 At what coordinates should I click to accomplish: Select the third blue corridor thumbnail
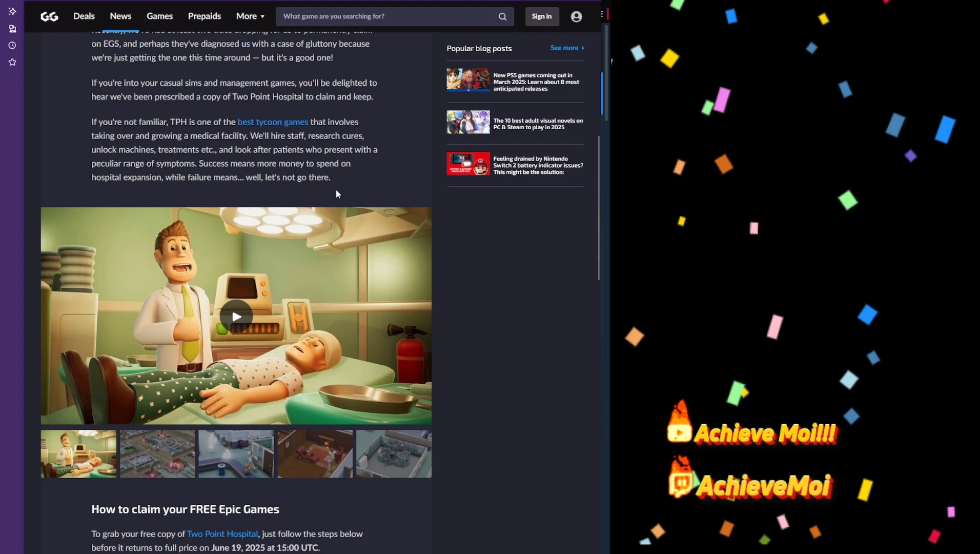pos(236,454)
